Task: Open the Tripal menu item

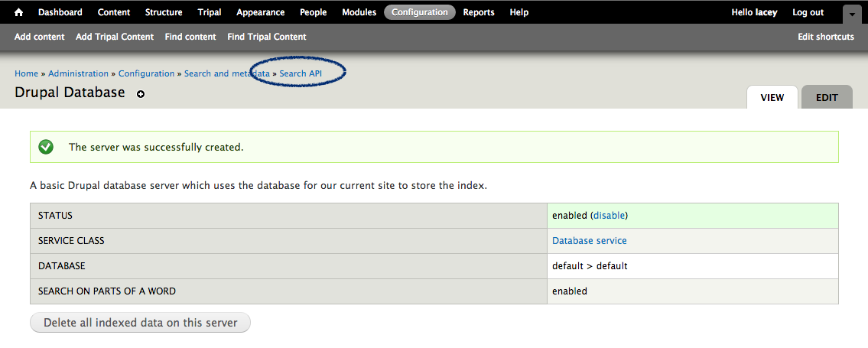Action: [x=210, y=12]
